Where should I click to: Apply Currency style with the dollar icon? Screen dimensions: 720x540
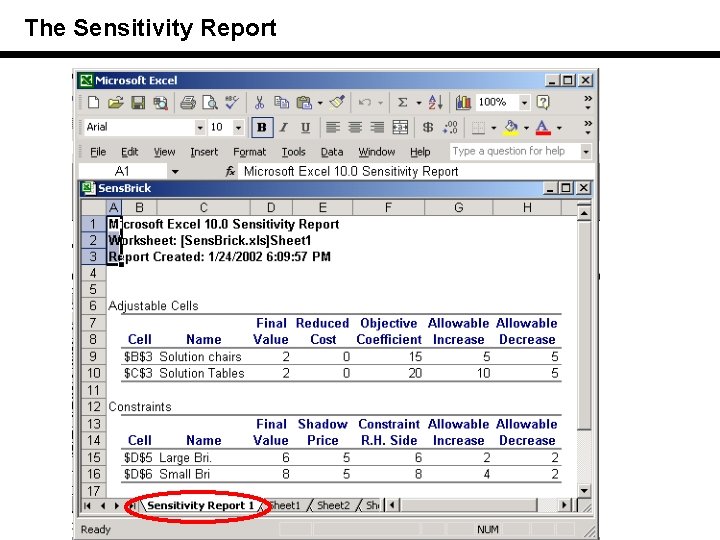tap(428, 127)
